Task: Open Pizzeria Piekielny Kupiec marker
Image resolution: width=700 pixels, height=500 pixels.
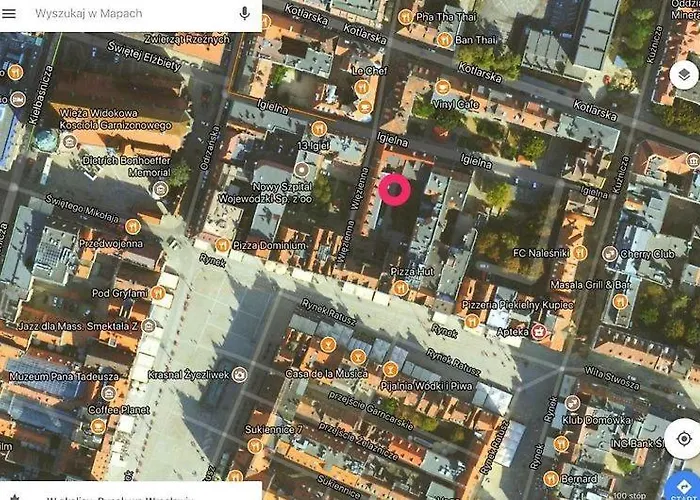Action: point(472,321)
